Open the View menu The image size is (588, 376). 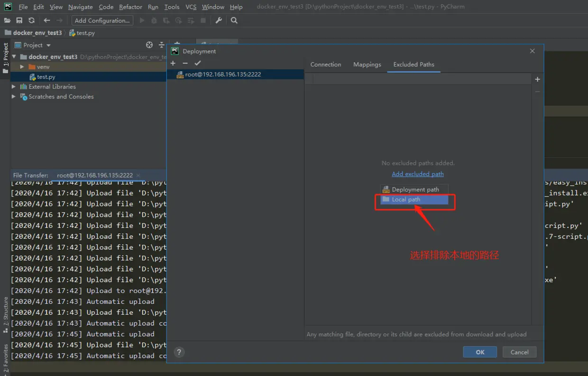coord(56,7)
